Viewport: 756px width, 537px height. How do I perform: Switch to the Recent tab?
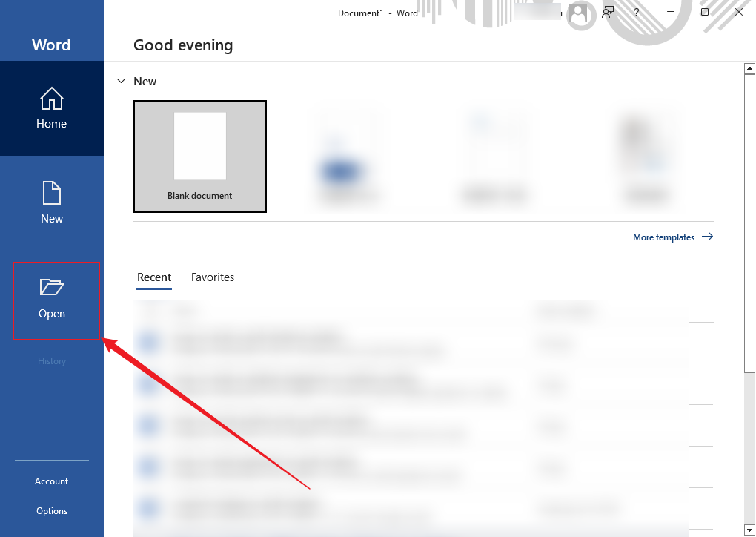coord(153,277)
